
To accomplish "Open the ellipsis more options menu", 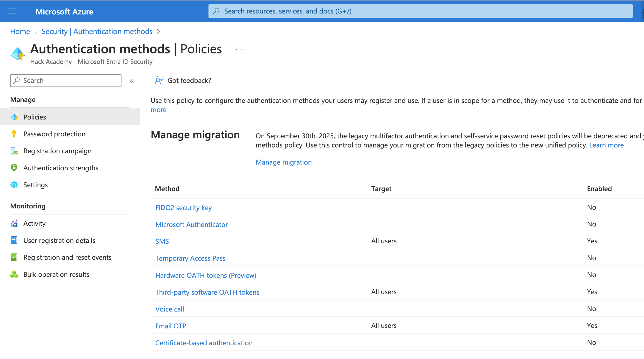I will click(x=239, y=49).
